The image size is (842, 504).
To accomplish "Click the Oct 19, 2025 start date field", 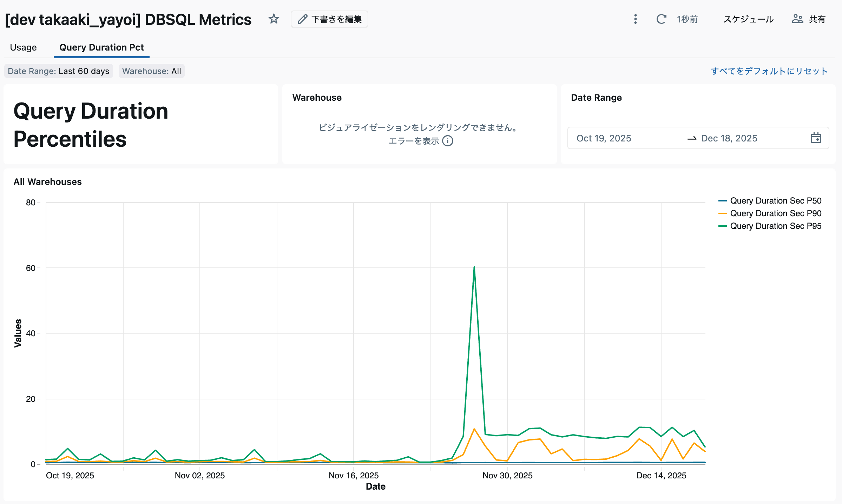I will pyautogui.click(x=604, y=138).
